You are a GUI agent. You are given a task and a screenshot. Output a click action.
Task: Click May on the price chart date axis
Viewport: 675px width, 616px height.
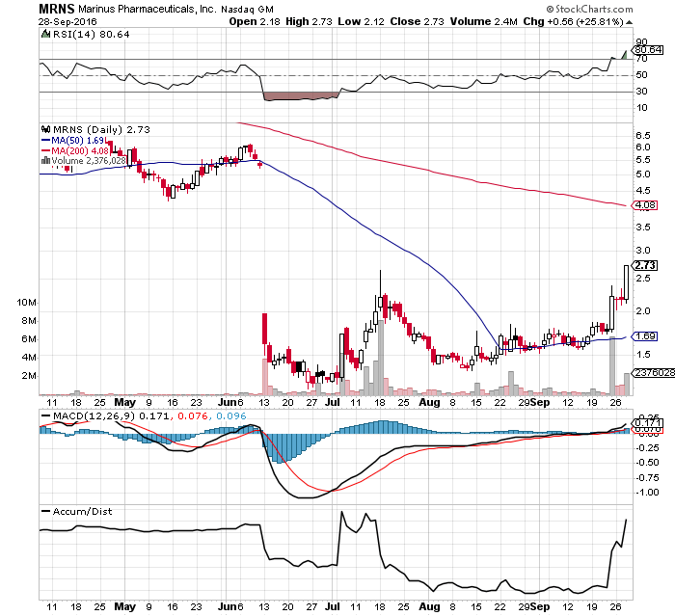tap(124, 403)
